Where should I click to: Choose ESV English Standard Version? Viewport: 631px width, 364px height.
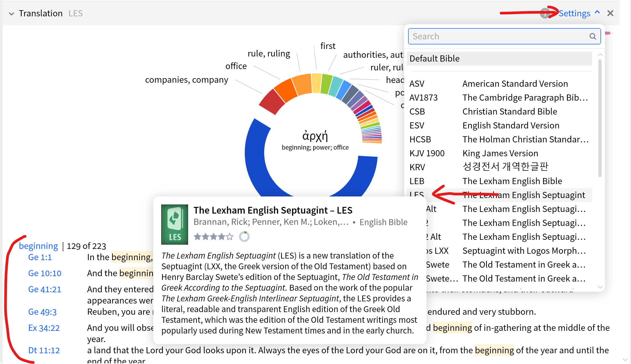coord(499,126)
